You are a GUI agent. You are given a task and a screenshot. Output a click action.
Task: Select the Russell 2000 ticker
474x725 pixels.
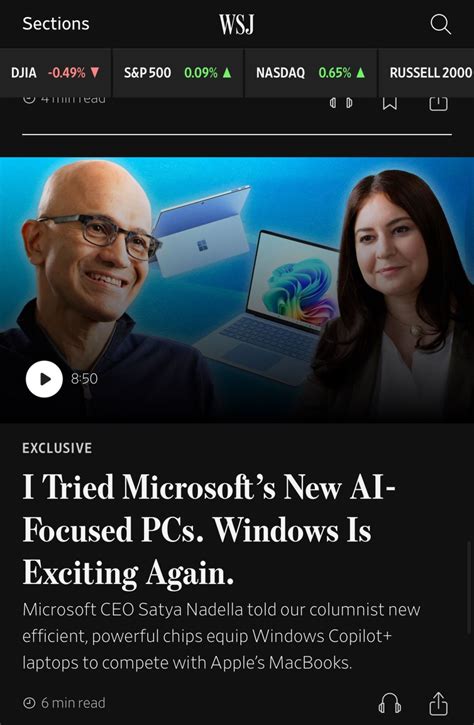point(427,73)
